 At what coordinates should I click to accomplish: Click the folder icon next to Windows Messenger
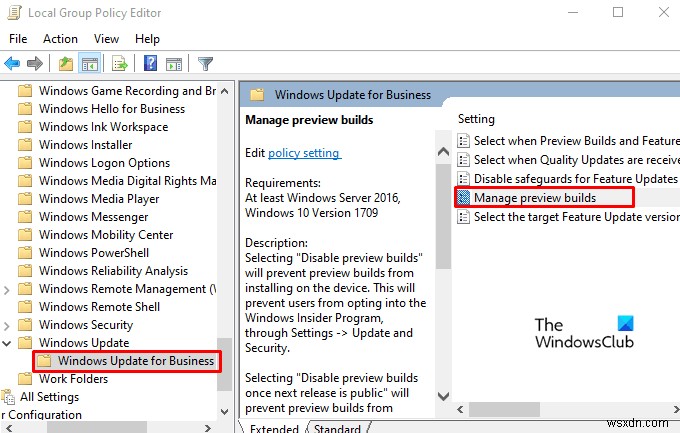(x=25, y=216)
